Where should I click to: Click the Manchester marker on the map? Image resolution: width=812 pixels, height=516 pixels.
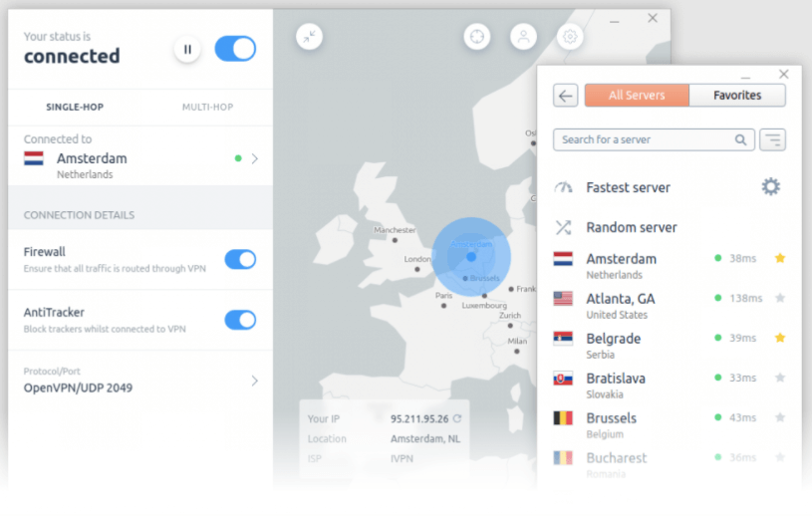[395, 240]
